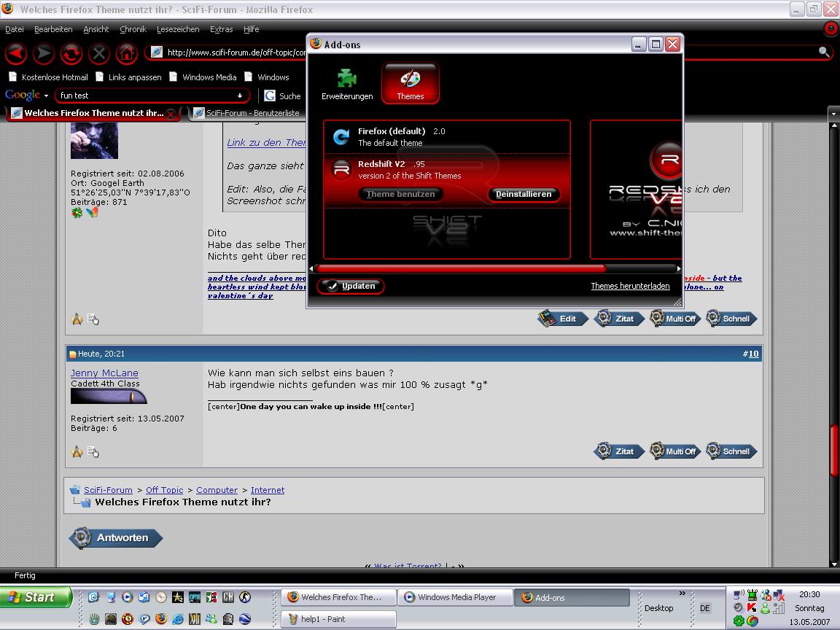840x630 pixels.
Task: Click the red Back navigation arrow
Action: click(x=16, y=53)
